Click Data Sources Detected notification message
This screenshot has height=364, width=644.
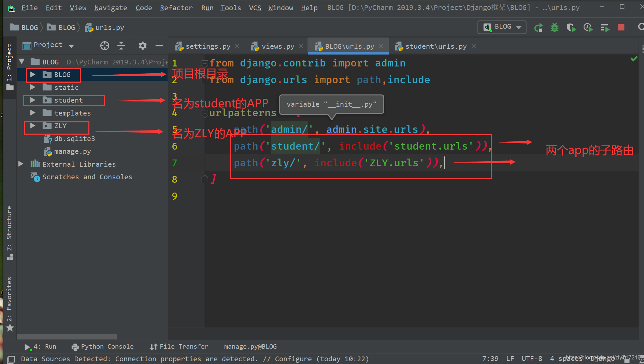pos(195,359)
